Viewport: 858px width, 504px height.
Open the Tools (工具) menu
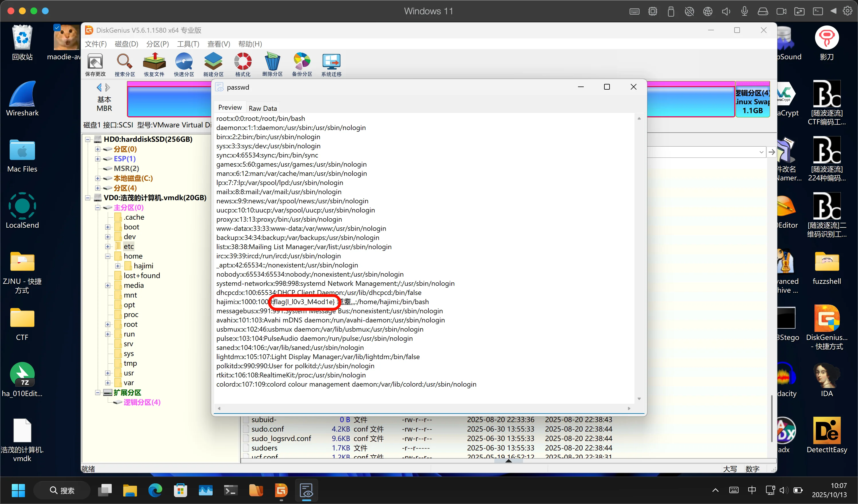(188, 44)
